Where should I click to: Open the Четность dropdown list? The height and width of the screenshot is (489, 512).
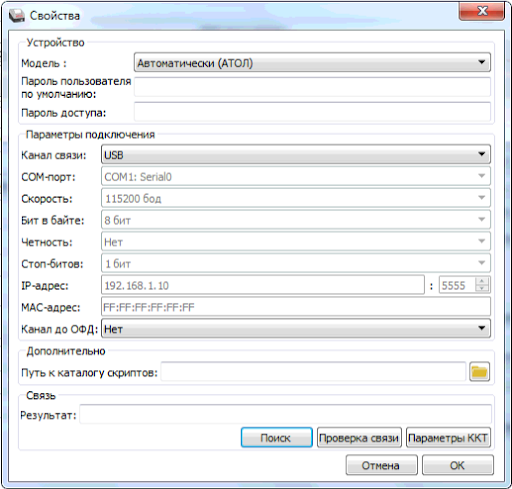tap(296, 242)
